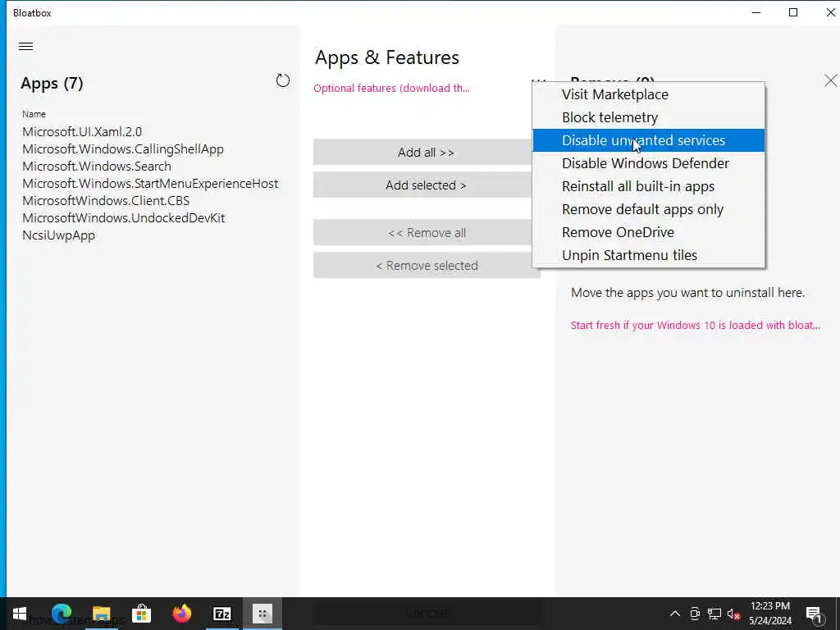Screen dimensions: 840x630
Task: Select Disable unwanted services
Action: (648, 140)
